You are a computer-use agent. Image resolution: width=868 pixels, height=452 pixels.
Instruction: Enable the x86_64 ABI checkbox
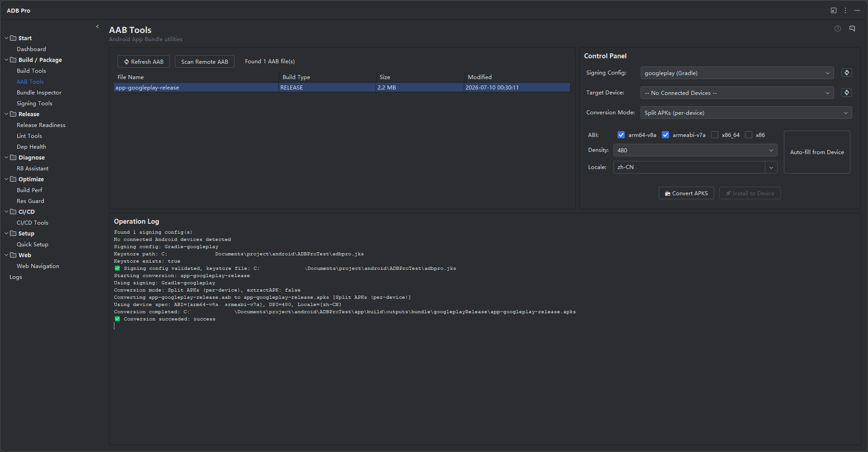pyautogui.click(x=715, y=135)
